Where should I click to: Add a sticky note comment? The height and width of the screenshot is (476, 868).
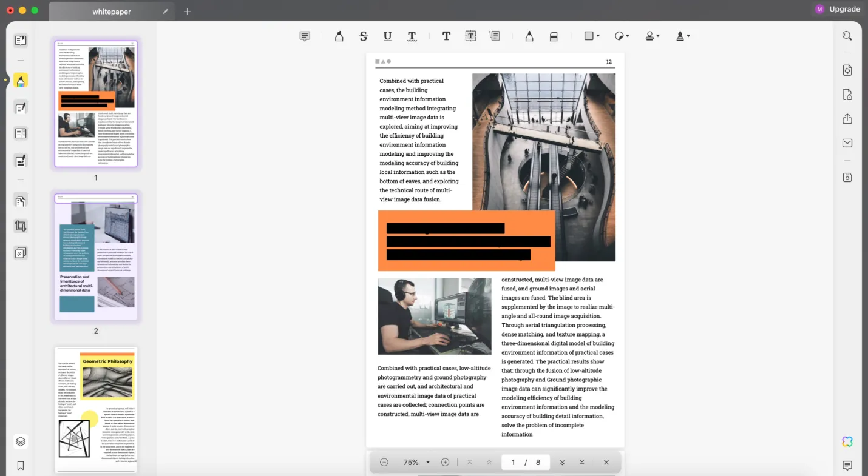coord(304,36)
